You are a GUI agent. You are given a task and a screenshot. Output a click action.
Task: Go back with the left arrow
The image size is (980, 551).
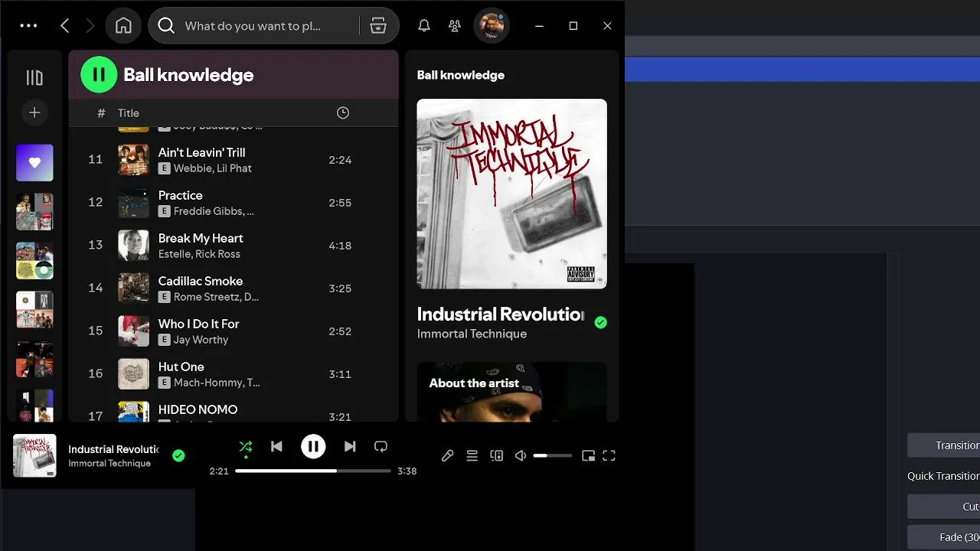tap(65, 26)
